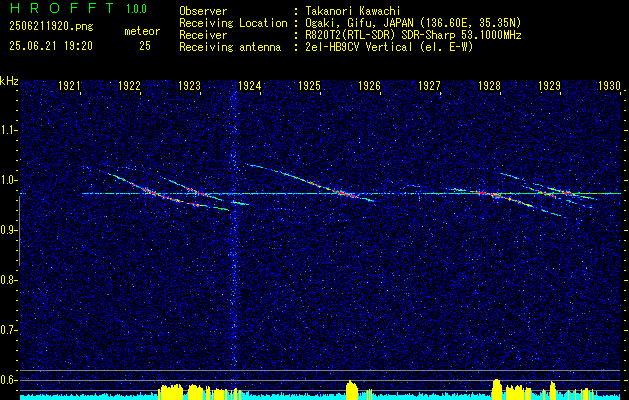Click the HROFFT title text
This screenshot has width=629, height=400.
63,8
